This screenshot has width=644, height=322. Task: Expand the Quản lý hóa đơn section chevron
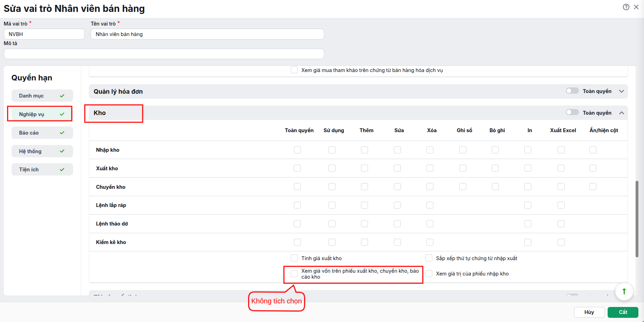622,91
